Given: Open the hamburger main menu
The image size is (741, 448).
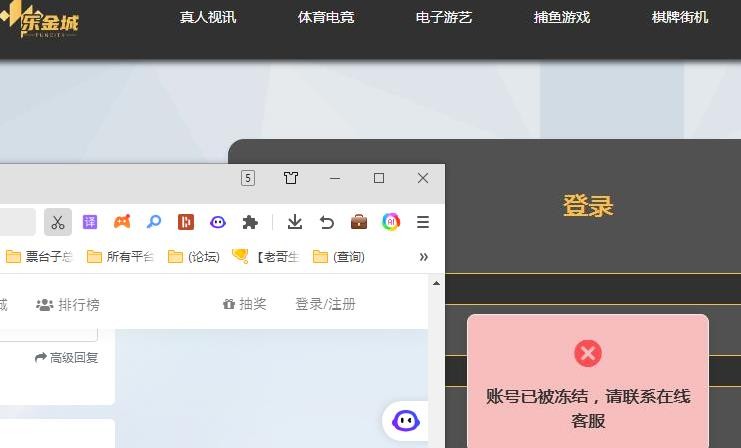Looking at the screenshot, I should (x=423, y=222).
